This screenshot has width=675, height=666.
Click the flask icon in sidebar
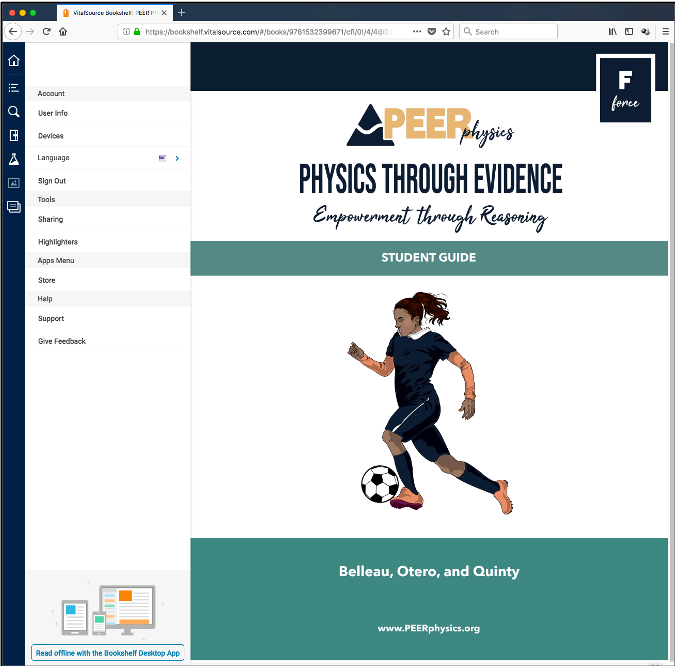tap(13, 159)
